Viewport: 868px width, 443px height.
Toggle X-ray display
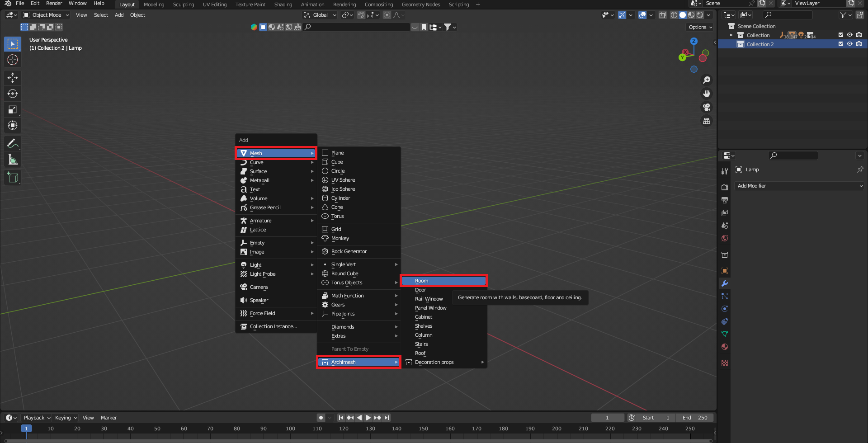point(663,15)
